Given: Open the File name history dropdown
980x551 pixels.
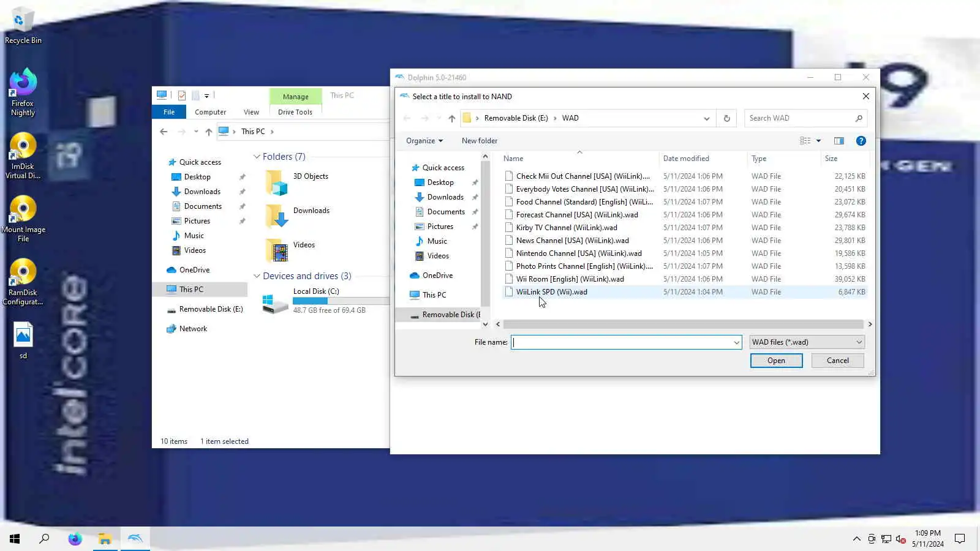Looking at the screenshot, I should 736,342.
